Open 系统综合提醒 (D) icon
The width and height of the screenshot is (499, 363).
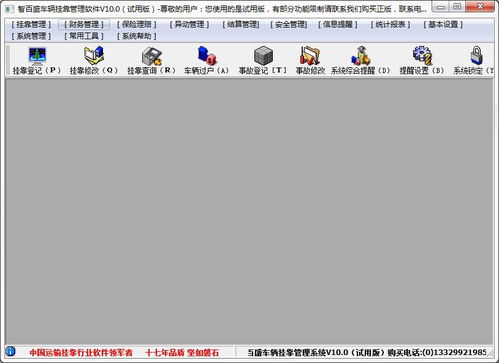(x=360, y=55)
